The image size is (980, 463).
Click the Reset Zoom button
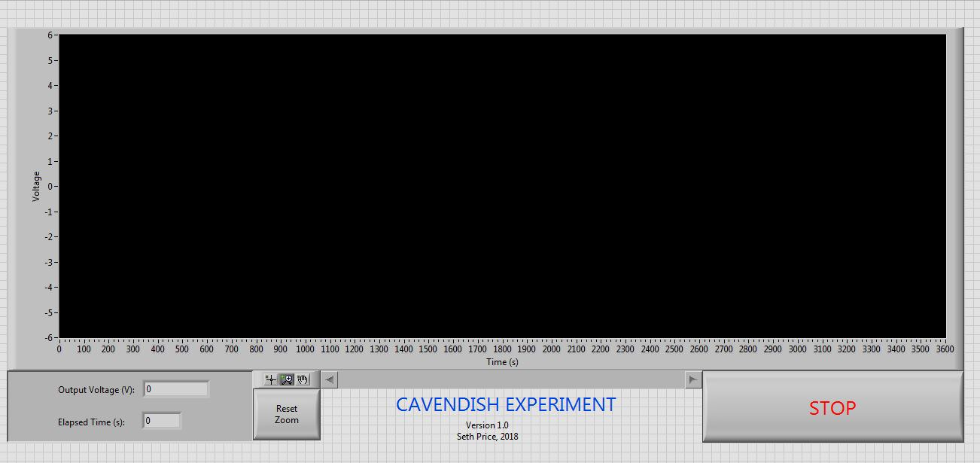[x=287, y=414]
